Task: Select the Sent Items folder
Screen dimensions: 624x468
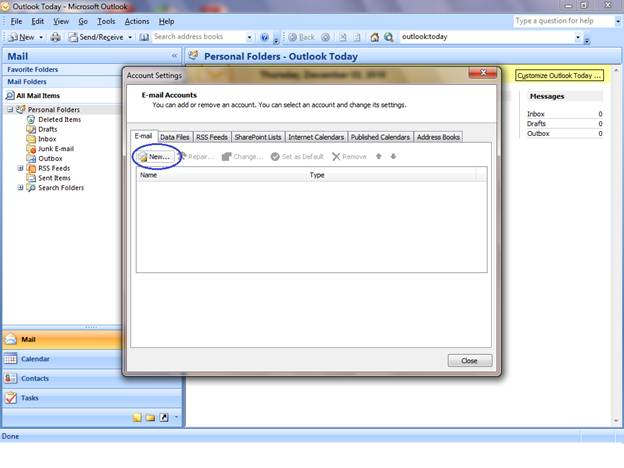Action: [54, 178]
